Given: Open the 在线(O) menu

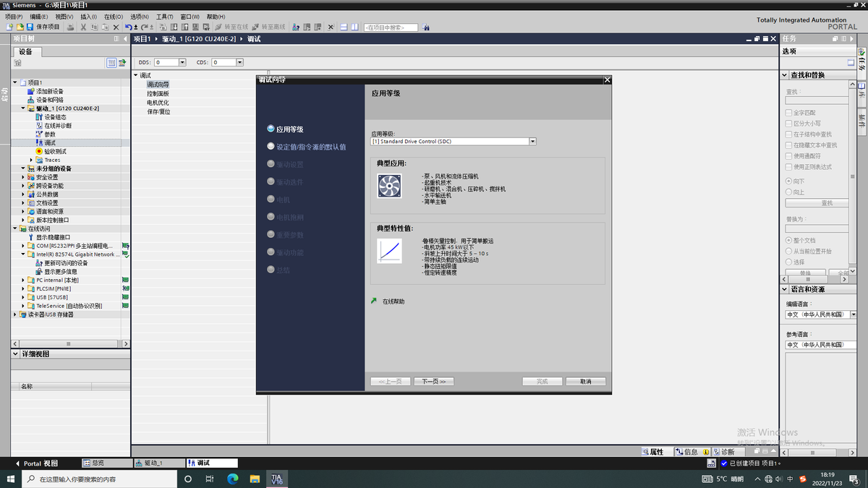Looking at the screenshot, I should (x=113, y=16).
